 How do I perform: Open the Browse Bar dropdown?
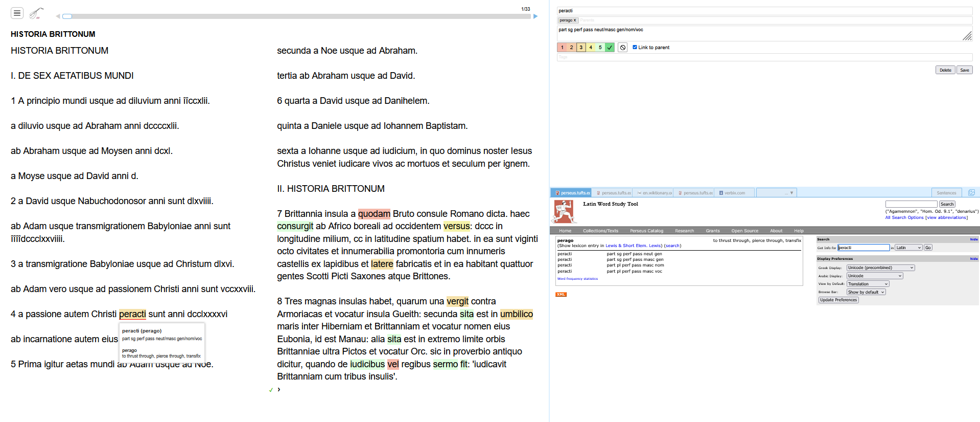(866, 292)
